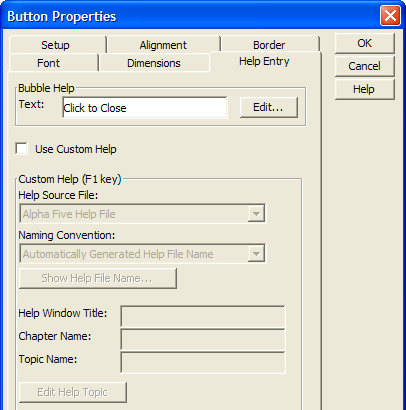Click the Edit Help Topic button
Viewport: 406px width, 410px height.
coord(73,392)
